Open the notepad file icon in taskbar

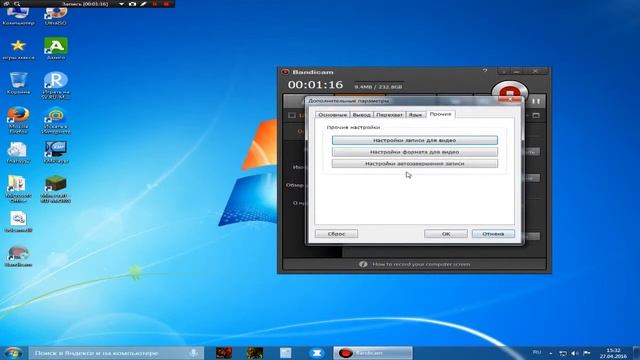[x=285, y=353]
